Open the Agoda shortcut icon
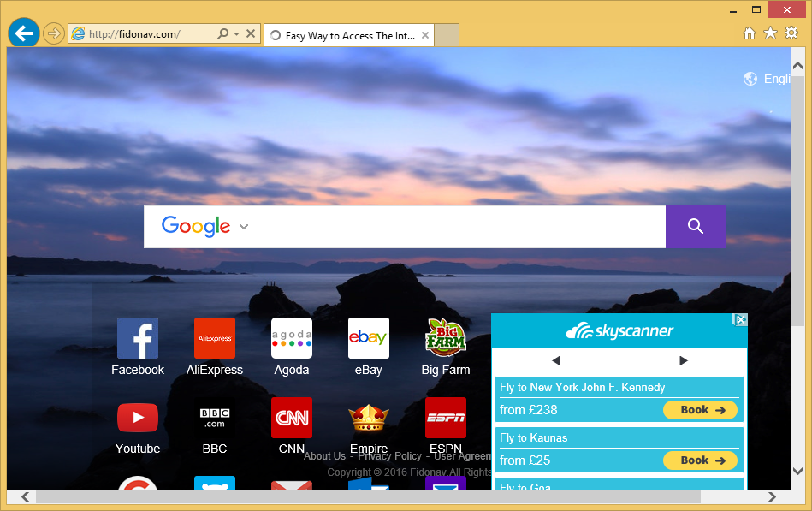Viewport: 812px width, 511px height. [x=292, y=338]
